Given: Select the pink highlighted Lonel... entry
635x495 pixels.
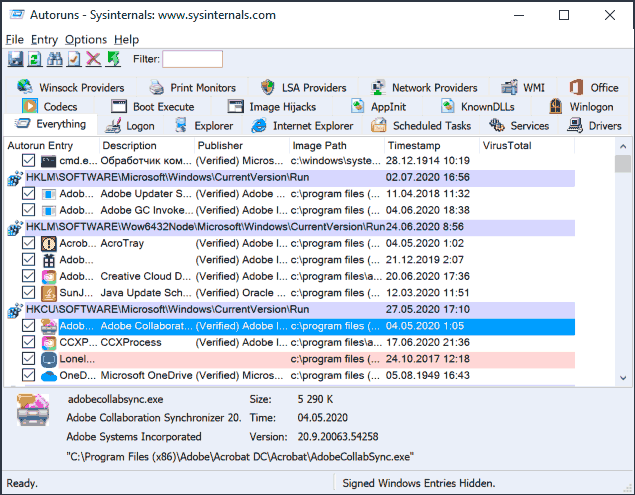Looking at the screenshot, I should click(x=317, y=359).
